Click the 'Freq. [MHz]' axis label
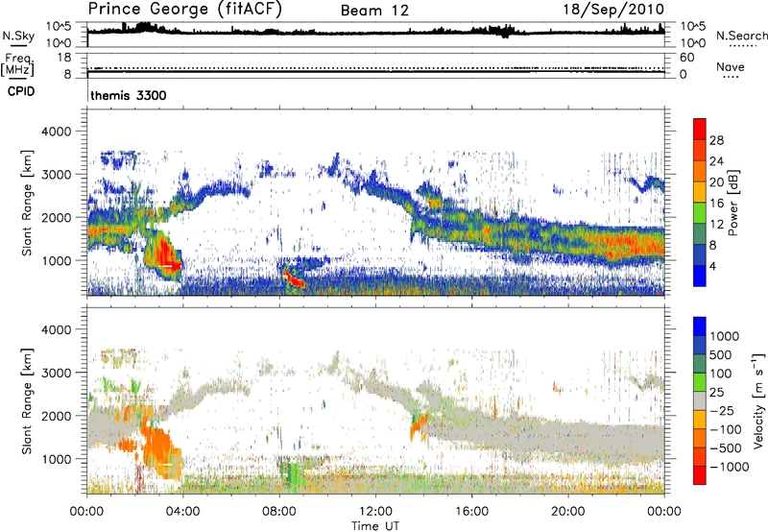The height and width of the screenshot is (532, 768). (x=17, y=64)
